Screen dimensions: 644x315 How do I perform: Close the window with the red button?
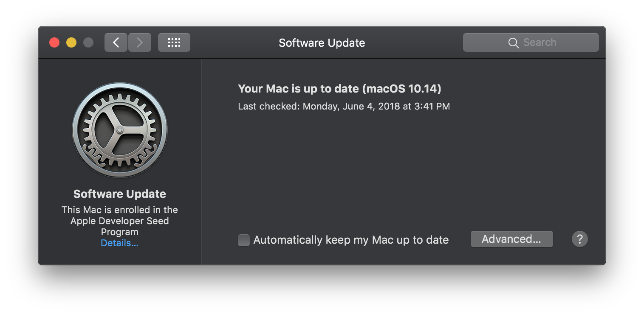point(54,42)
